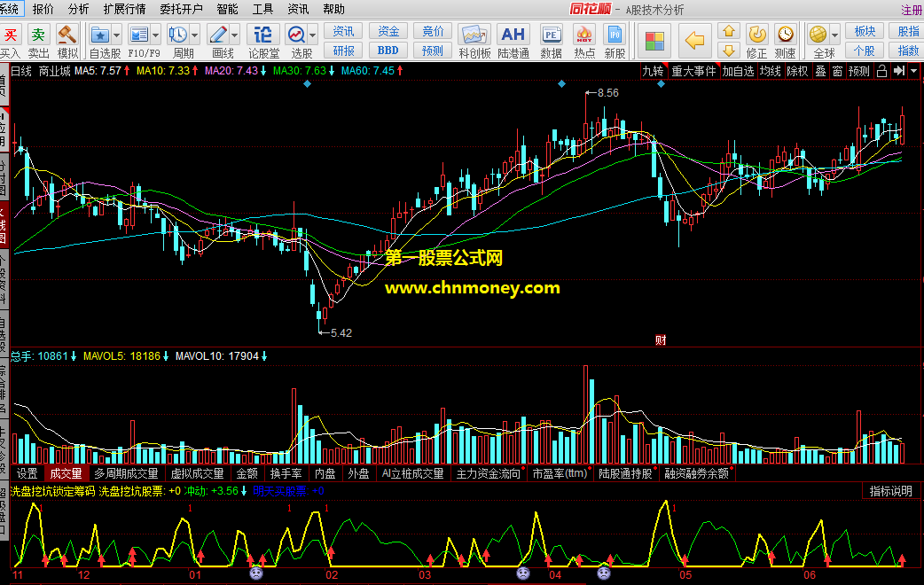This screenshot has width=924, height=585.
Task: Toggle the 窗 multi-window option
Action: pyautogui.click(x=837, y=71)
